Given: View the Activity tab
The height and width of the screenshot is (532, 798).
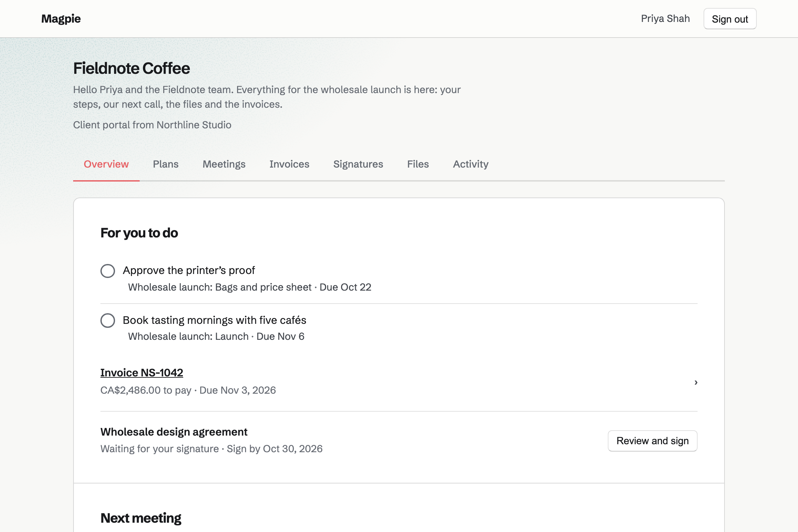Looking at the screenshot, I should click(470, 164).
